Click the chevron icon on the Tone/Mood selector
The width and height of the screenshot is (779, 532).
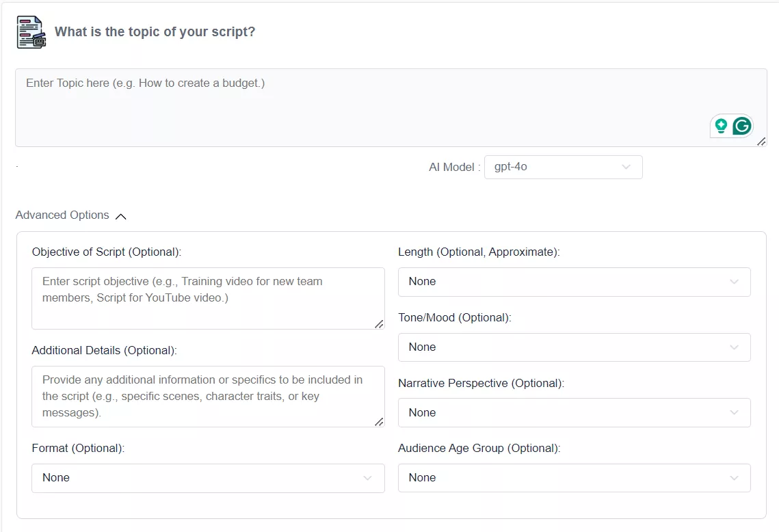(735, 347)
